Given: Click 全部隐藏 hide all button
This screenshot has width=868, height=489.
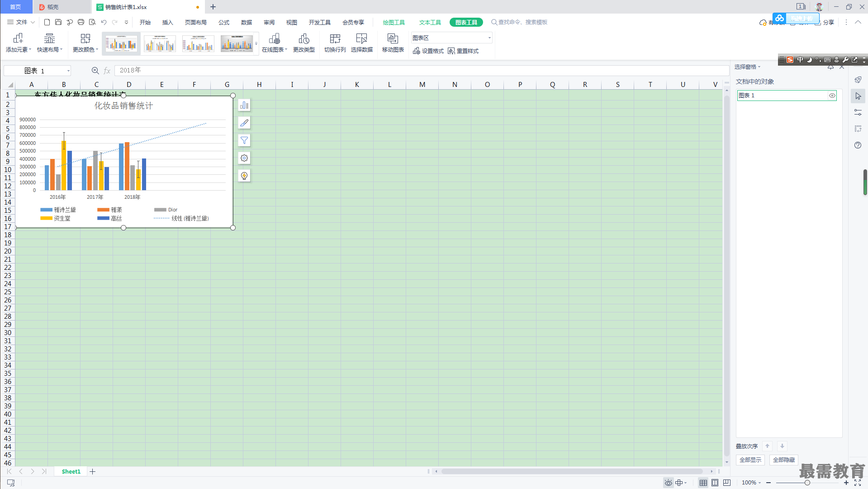Looking at the screenshot, I should pyautogui.click(x=783, y=460).
